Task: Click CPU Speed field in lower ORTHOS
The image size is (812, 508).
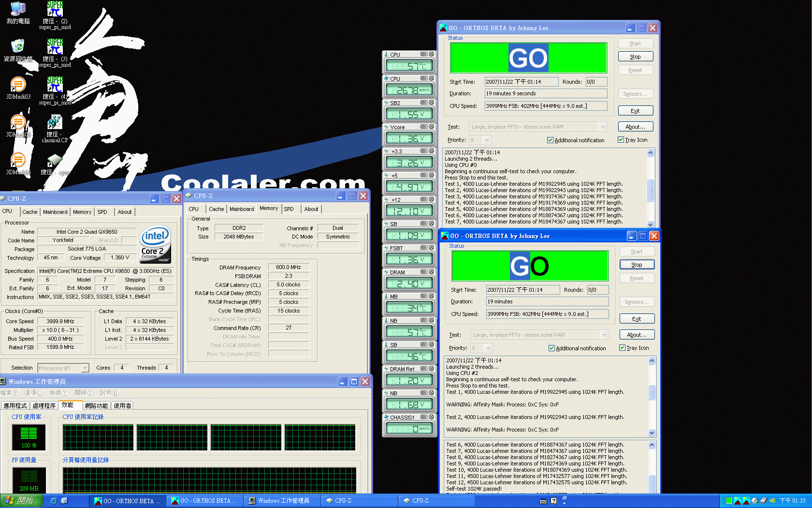Action: click(x=548, y=314)
